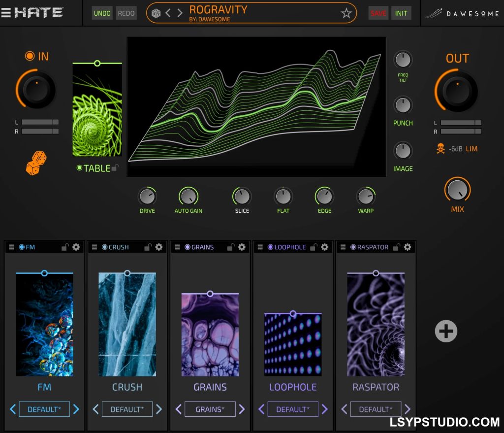504x433 pixels.
Task: Click the AUTO GAIN knob
Action: [x=189, y=196]
